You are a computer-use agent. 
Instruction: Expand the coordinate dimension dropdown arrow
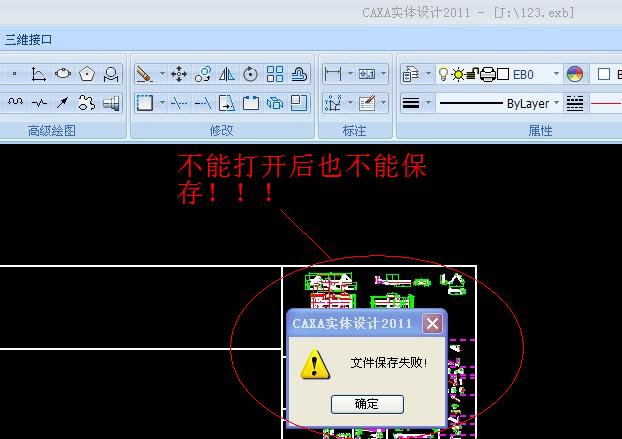[350, 103]
